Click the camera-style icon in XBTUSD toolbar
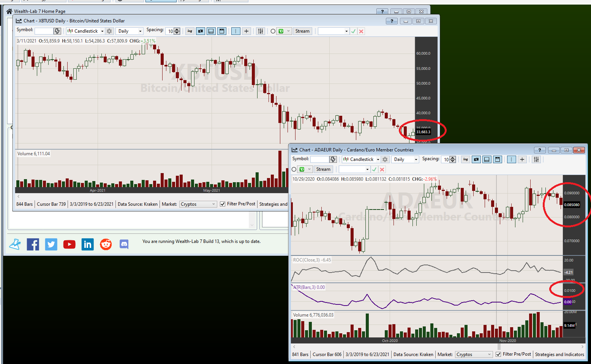 pyautogui.click(x=201, y=31)
